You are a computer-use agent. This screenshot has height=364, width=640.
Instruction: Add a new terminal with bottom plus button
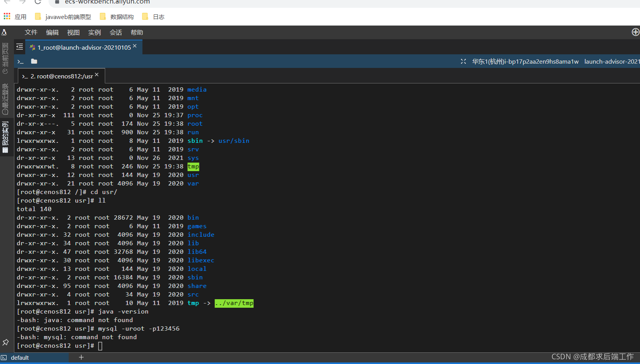pyautogui.click(x=81, y=357)
